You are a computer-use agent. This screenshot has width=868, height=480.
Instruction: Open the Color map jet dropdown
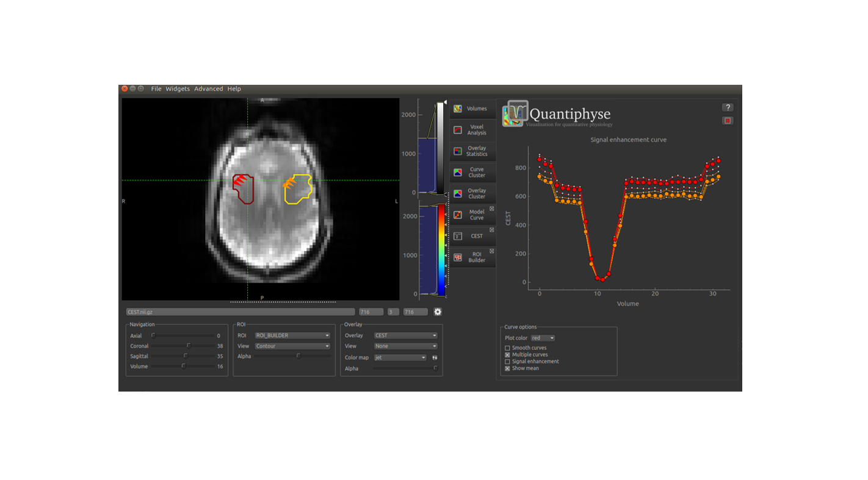coord(400,358)
